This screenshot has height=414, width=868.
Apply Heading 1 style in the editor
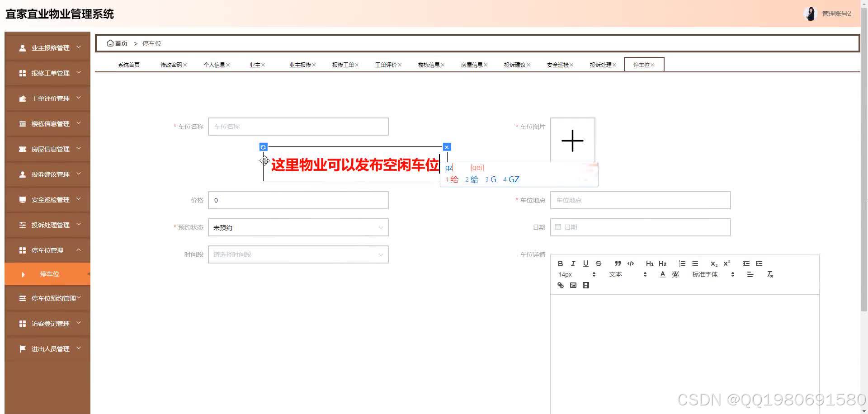[650, 263]
